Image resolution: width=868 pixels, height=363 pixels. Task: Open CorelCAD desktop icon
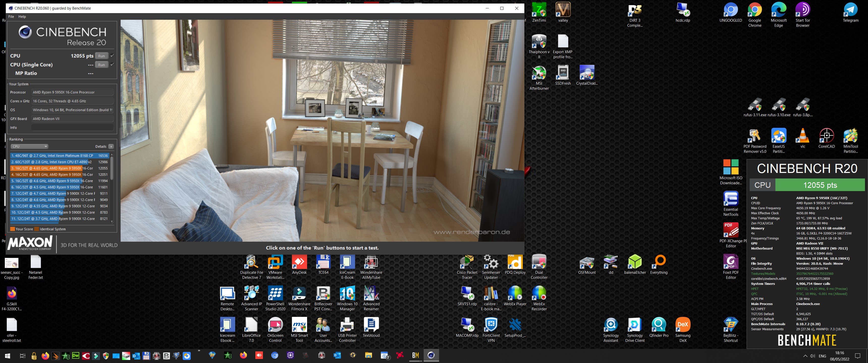coord(827,138)
